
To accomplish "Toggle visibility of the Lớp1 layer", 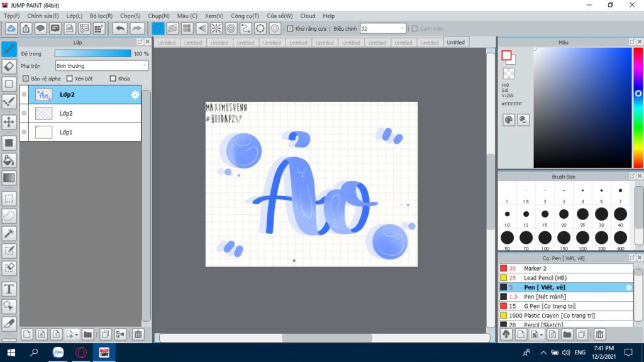I will (x=25, y=132).
